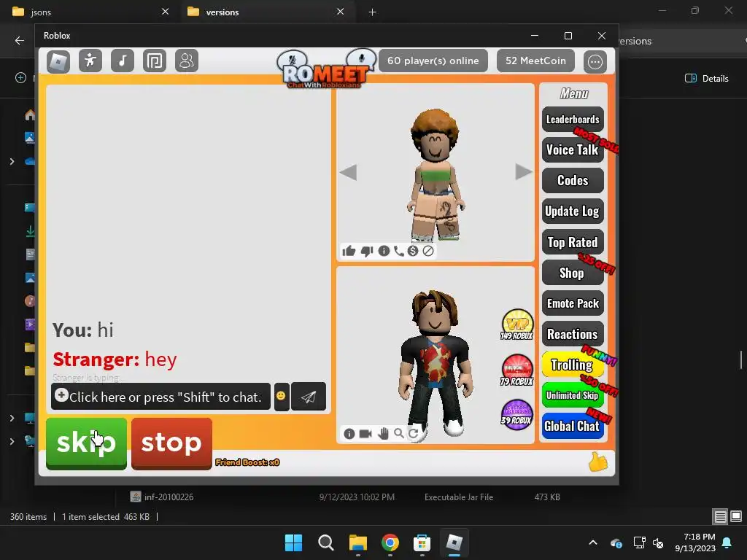Open Microsoft Store from taskbar
Viewport: 747px width, 560px height.
(x=422, y=542)
